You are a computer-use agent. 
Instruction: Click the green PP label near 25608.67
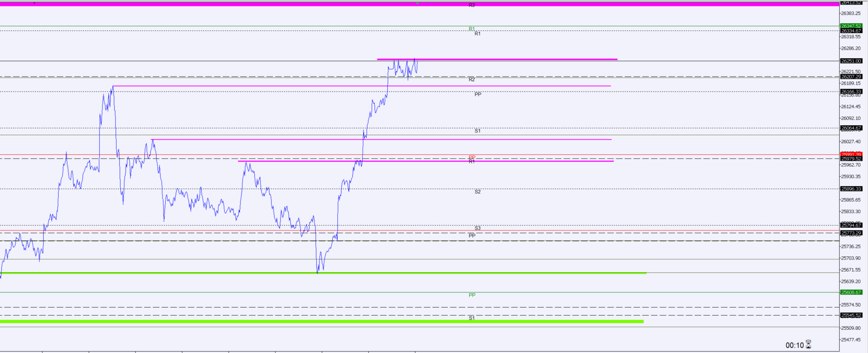pyautogui.click(x=472, y=295)
